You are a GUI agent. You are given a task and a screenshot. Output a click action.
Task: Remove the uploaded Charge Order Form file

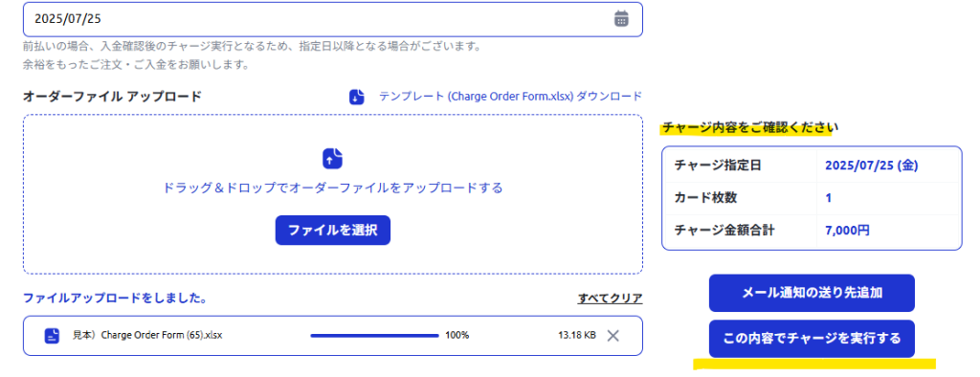[x=613, y=336]
